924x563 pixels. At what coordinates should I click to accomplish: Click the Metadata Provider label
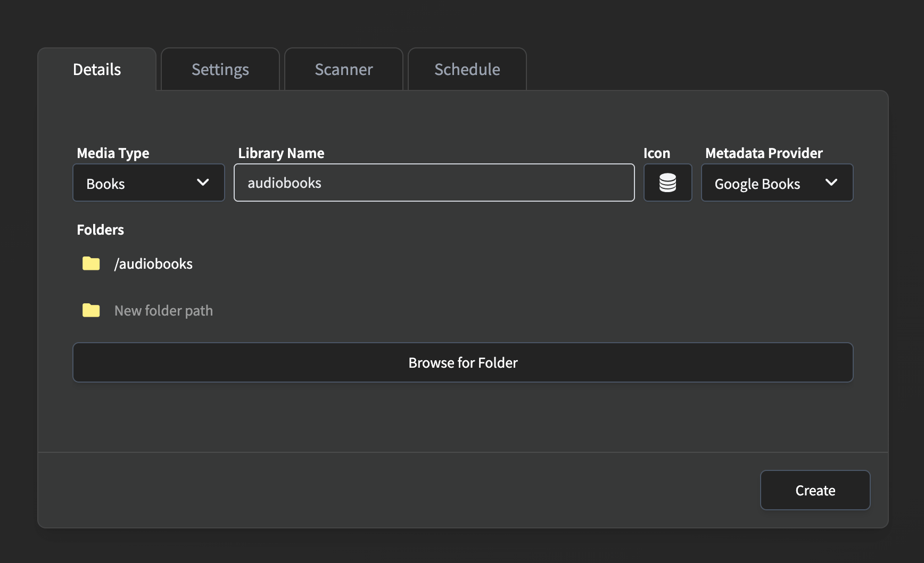[764, 153]
